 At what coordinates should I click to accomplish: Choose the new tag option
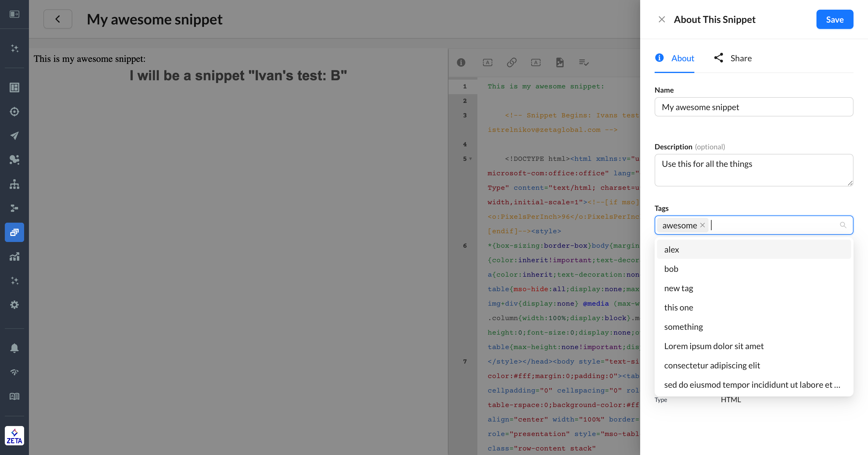pos(678,288)
